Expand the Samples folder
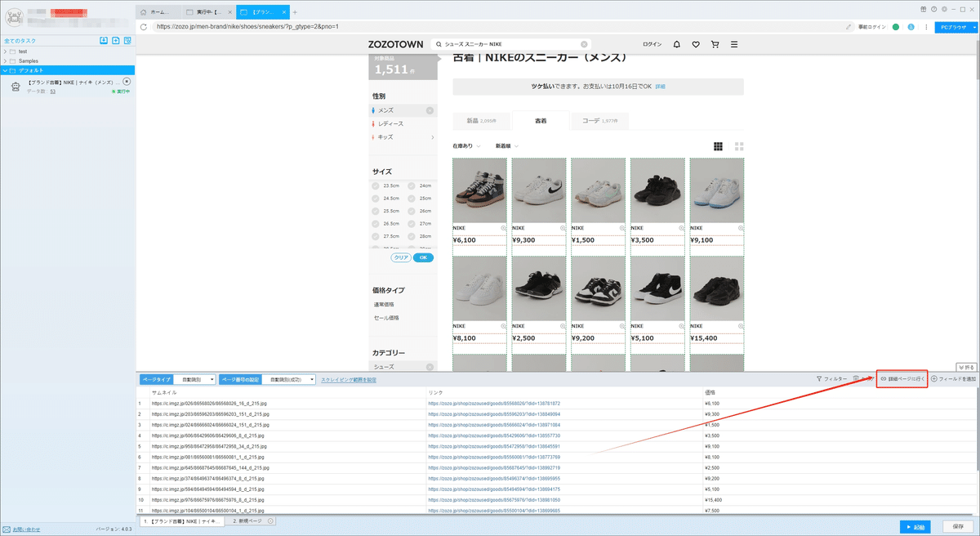Screen dimensions: 980x536 pyautogui.click(x=6, y=61)
